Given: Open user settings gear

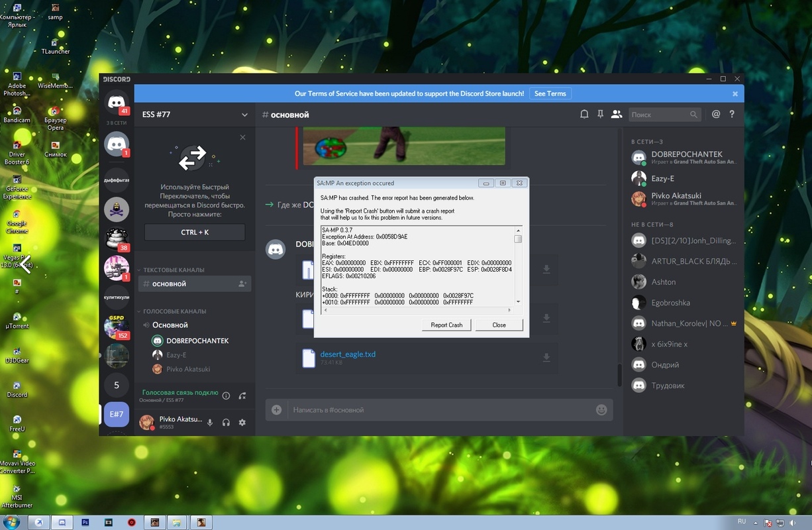Looking at the screenshot, I should pyautogui.click(x=242, y=423).
